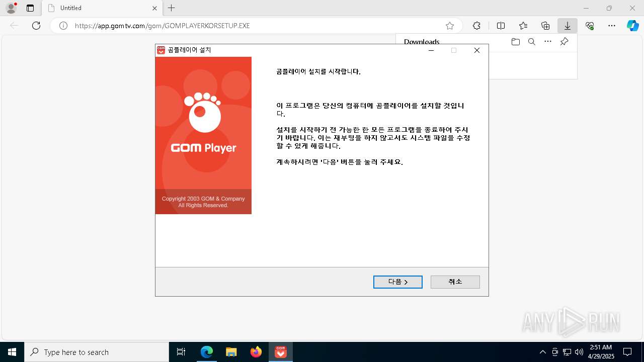Click the taskbar search box

[97, 352]
